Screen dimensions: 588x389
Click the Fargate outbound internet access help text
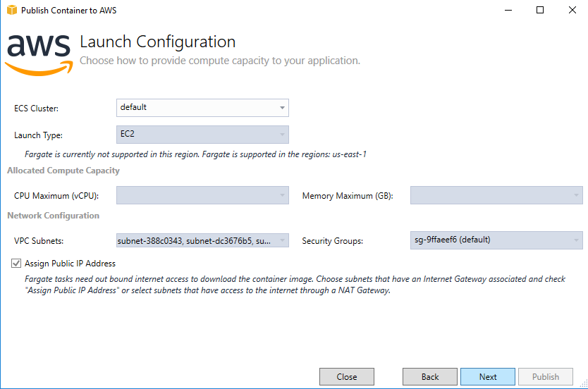tap(295, 285)
